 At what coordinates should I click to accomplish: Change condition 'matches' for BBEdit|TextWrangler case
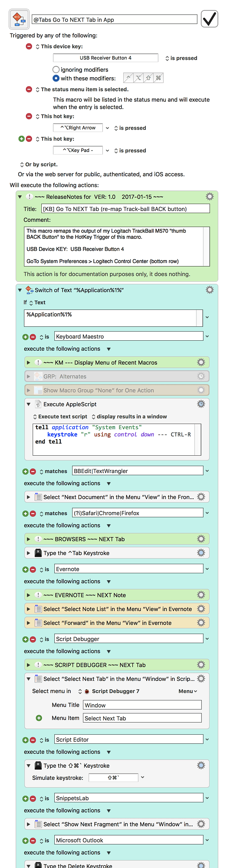pos(53,471)
